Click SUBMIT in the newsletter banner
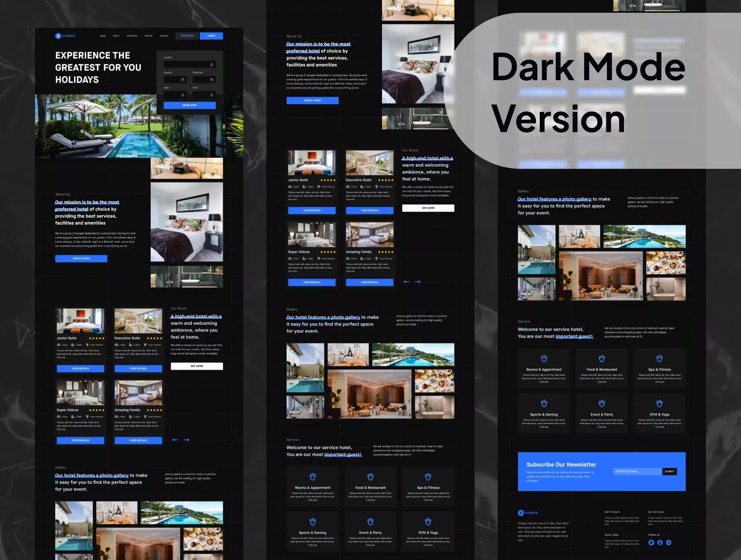The height and width of the screenshot is (560, 741). [x=669, y=471]
